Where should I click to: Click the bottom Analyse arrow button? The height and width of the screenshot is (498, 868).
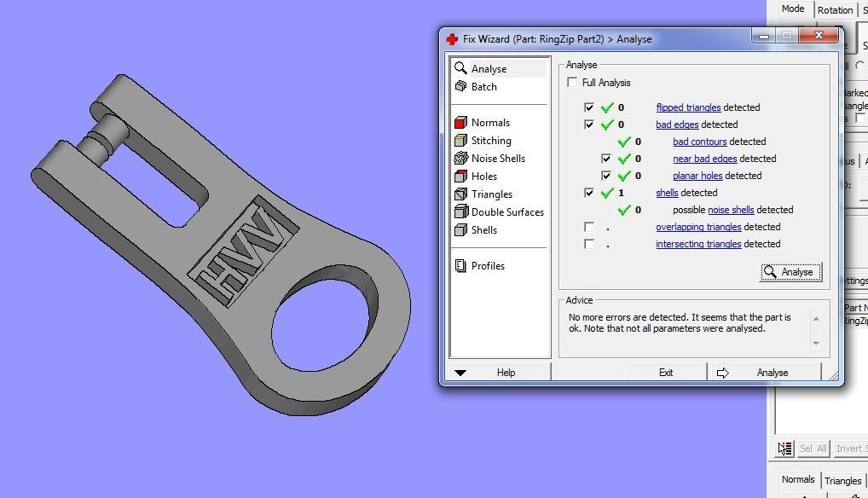click(765, 373)
